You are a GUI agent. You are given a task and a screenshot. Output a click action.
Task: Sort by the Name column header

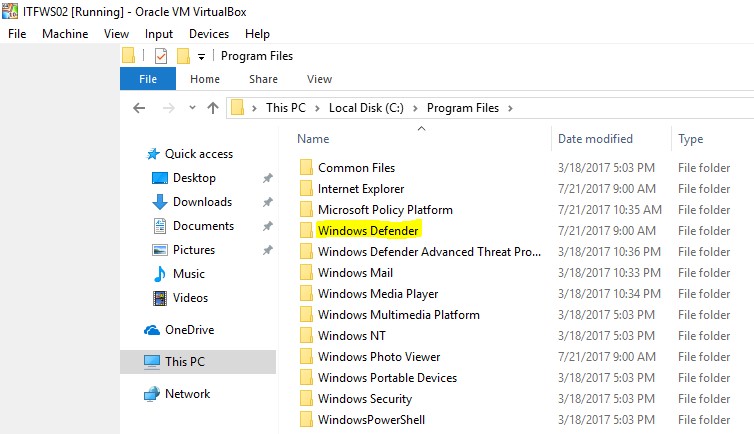click(313, 139)
